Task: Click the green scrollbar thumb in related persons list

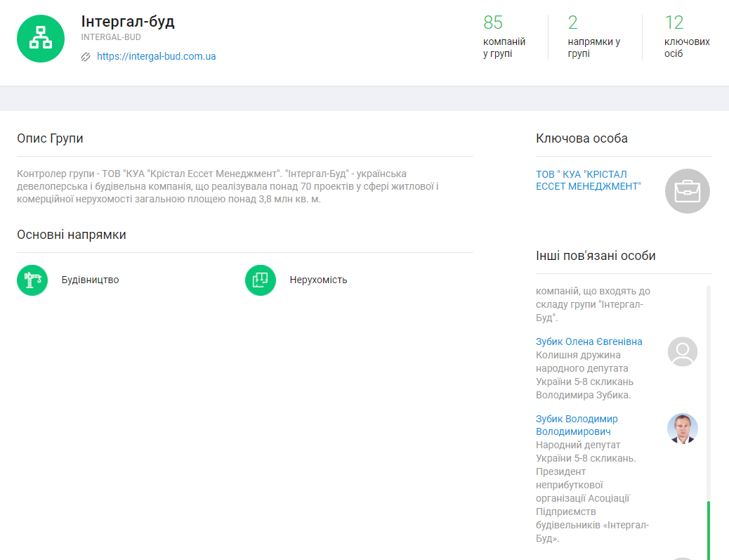Action: pos(709,529)
